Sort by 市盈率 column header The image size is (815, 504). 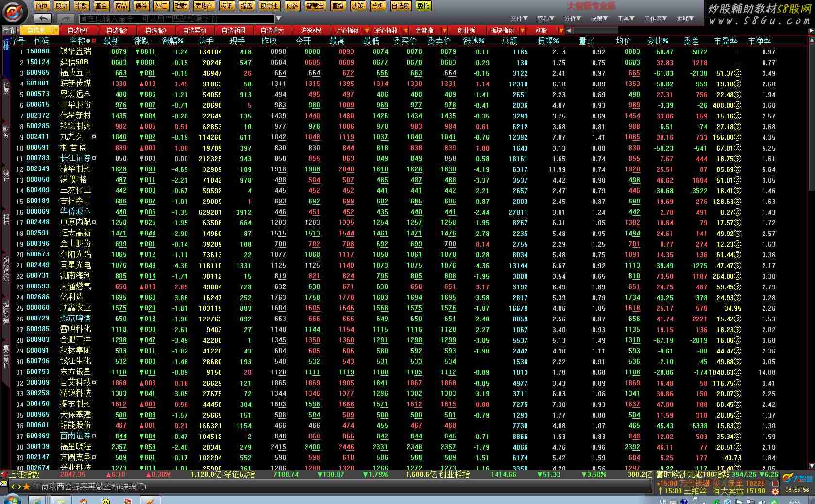[x=725, y=41]
